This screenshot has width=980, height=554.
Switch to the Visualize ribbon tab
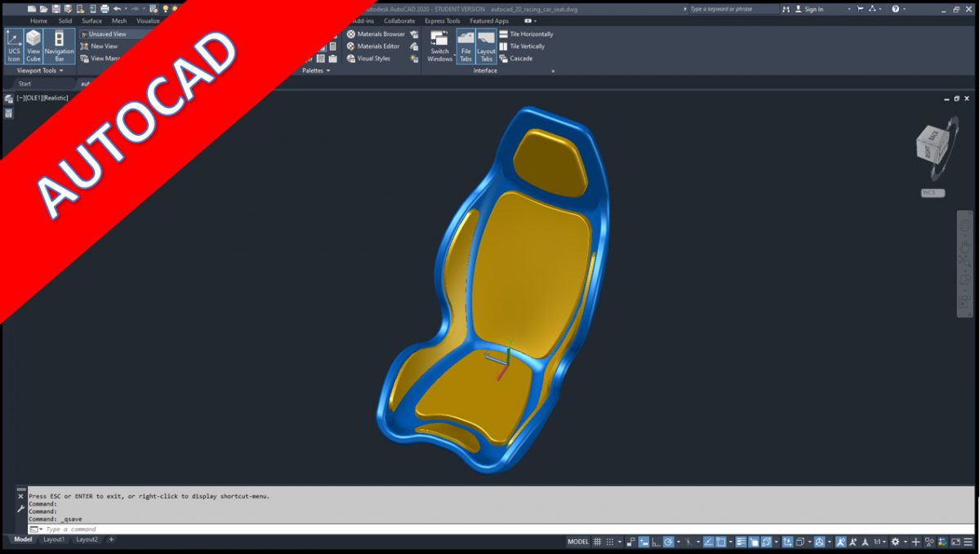(147, 20)
